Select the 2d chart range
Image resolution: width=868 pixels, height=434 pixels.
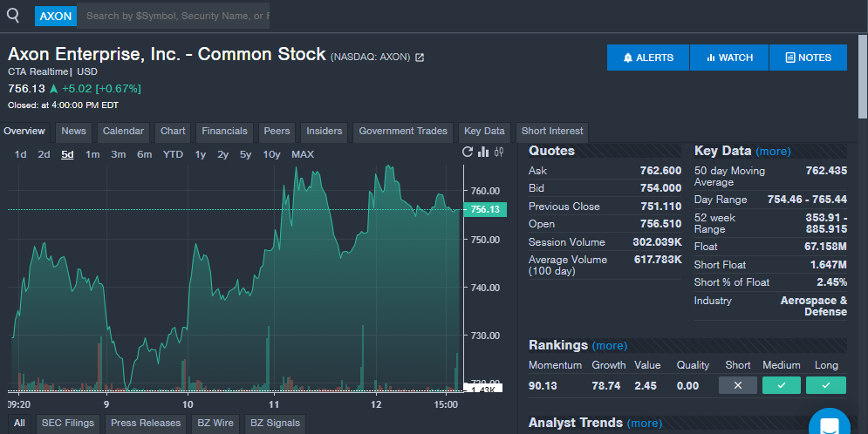pyautogui.click(x=44, y=154)
